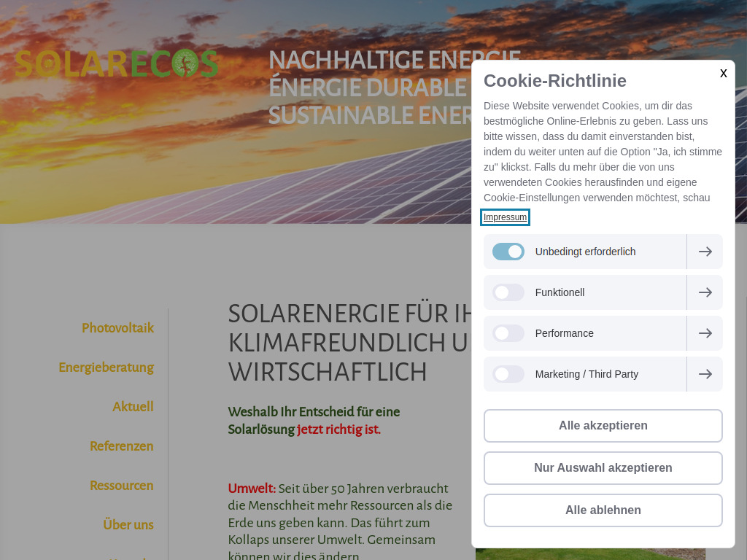Expand details for Unbedingt erforderlich cookies
The width and height of the screenshot is (747, 560).
(x=705, y=251)
